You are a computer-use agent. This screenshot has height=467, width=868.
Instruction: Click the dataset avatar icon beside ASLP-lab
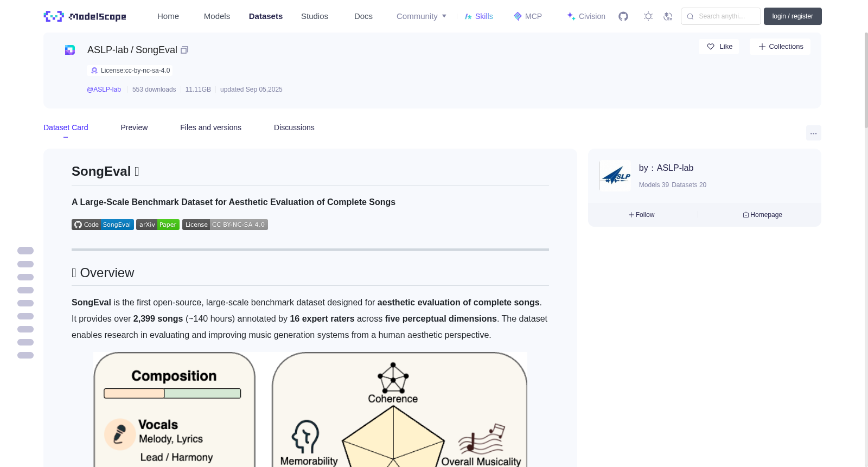point(70,50)
